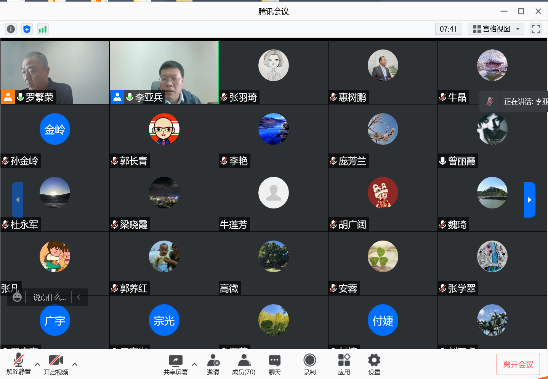Open the Invite participants icon

[x=213, y=364]
